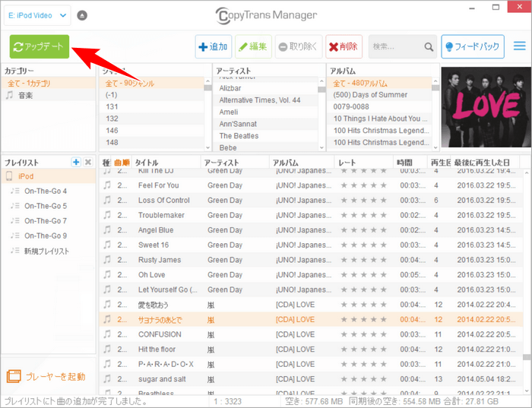Select track CONFUSION

(311, 335)
